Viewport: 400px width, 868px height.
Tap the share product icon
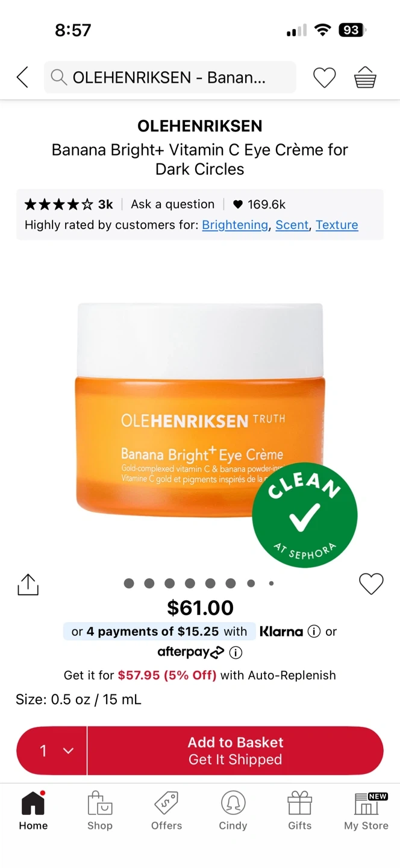point(28,584)
